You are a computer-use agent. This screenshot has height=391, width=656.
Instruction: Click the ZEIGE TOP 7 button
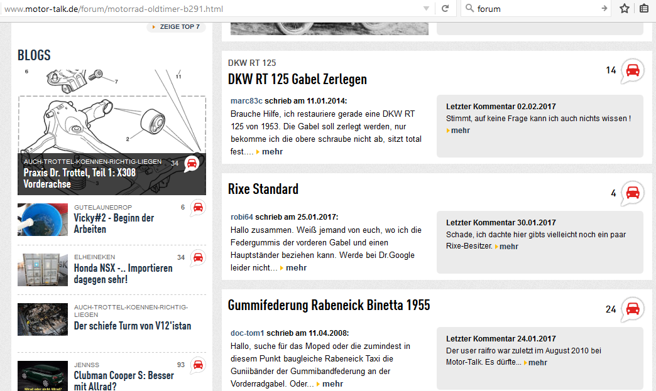[x=176, y=27]
